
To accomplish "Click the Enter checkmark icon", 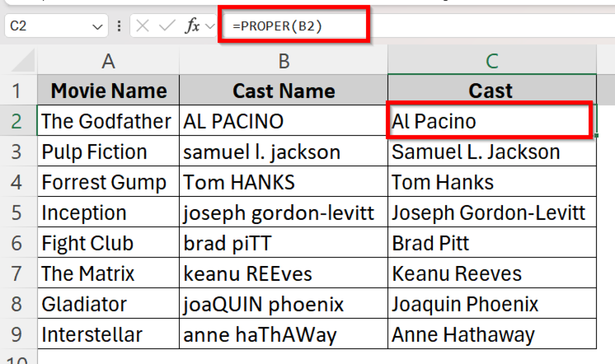I will [165, 26].
